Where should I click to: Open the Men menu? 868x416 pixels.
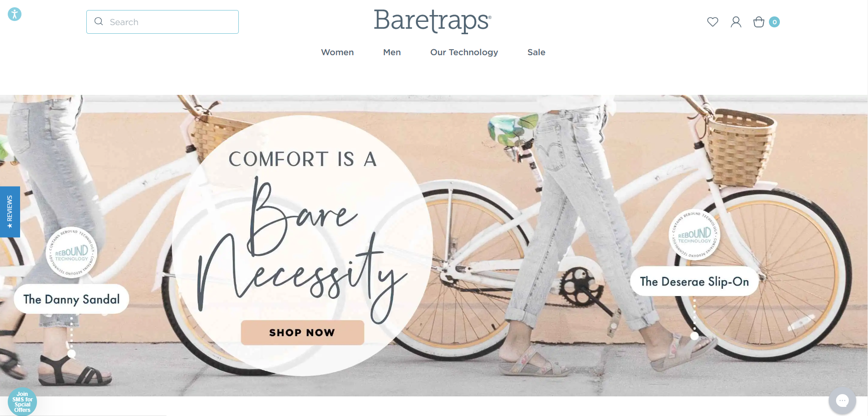[392, 52]
